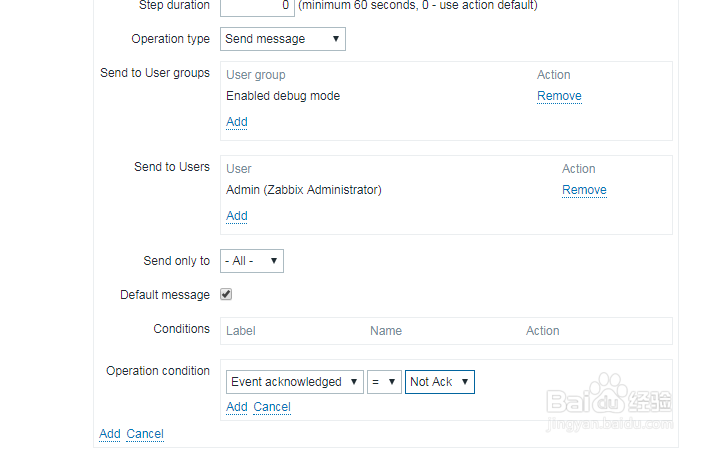Toggle the Default message checkbox
The image size is (713, 449).
pyautogui.click(x=226, y=295)
